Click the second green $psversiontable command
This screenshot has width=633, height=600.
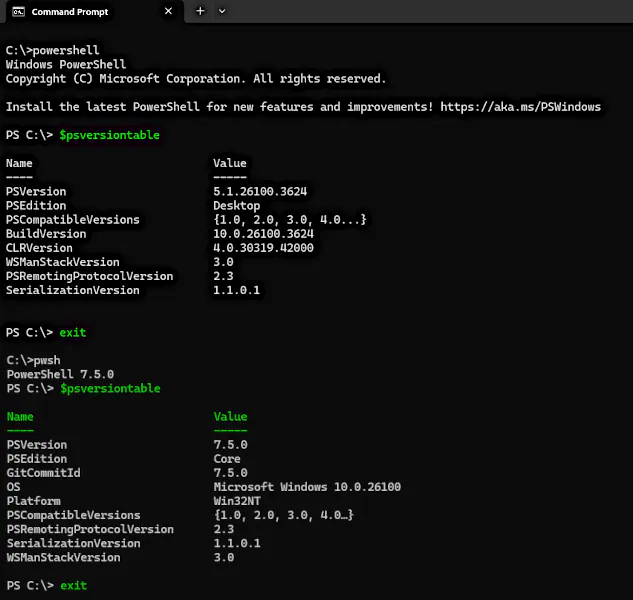pyautogui.click(x=110, y=388)
